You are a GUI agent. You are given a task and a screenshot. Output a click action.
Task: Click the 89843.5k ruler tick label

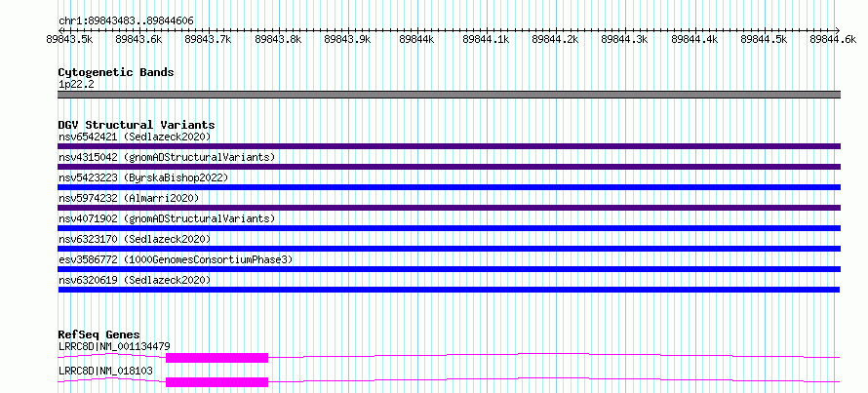pos(69,39)
